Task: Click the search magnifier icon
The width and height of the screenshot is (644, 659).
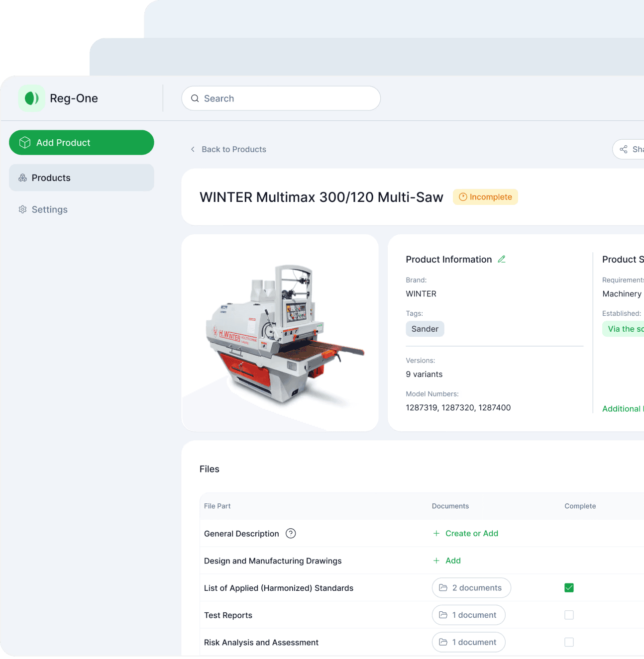Action: coord(195,98)
